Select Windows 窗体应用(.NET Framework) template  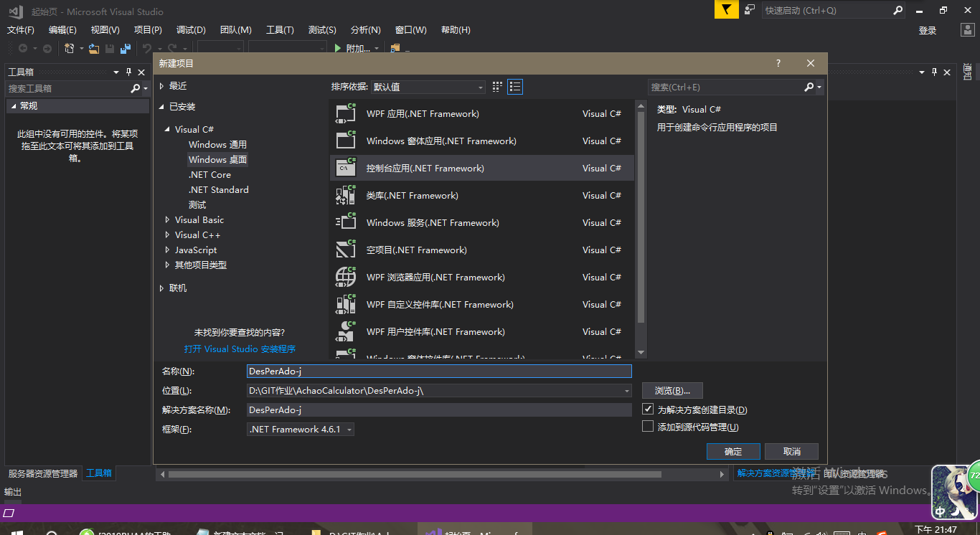(x=481, y=141)
